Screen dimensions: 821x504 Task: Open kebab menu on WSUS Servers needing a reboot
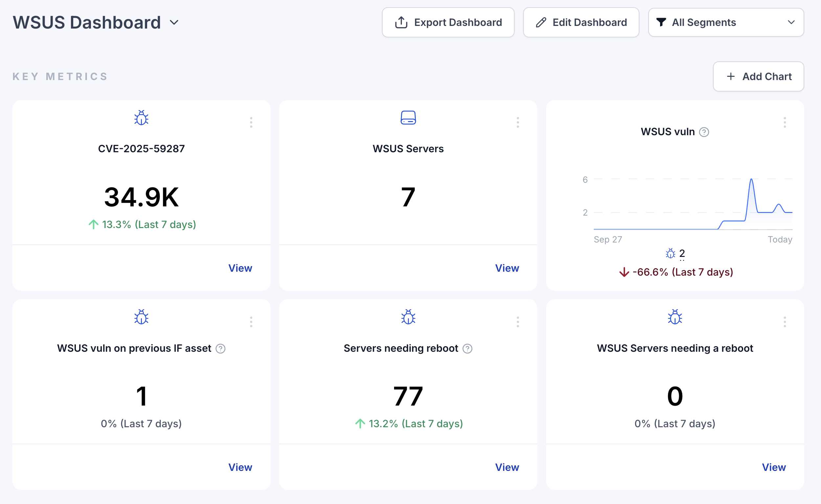pos(785,322)
